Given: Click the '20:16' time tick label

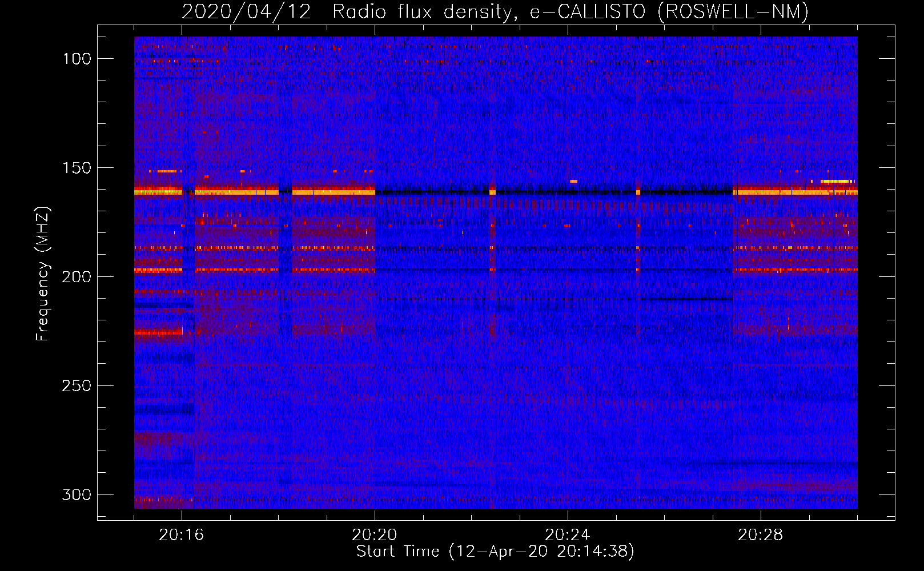Looking at the screenshot, I should (x=182, y=535).
